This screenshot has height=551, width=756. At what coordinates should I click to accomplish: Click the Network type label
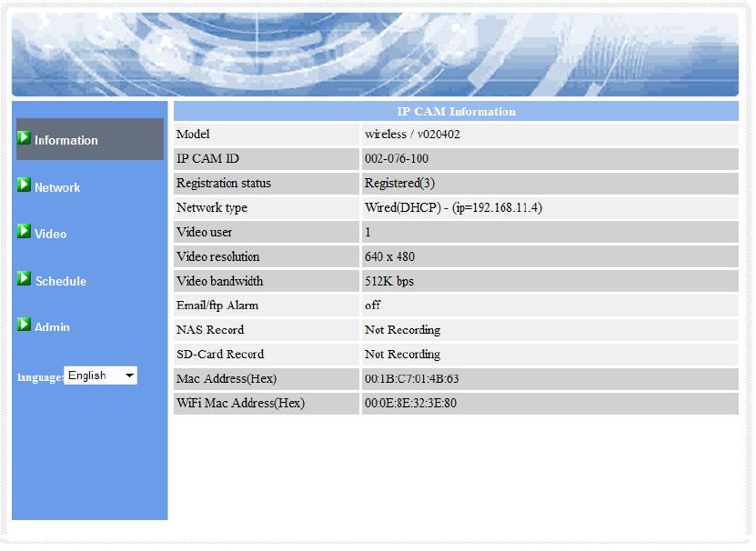point(212,208)
